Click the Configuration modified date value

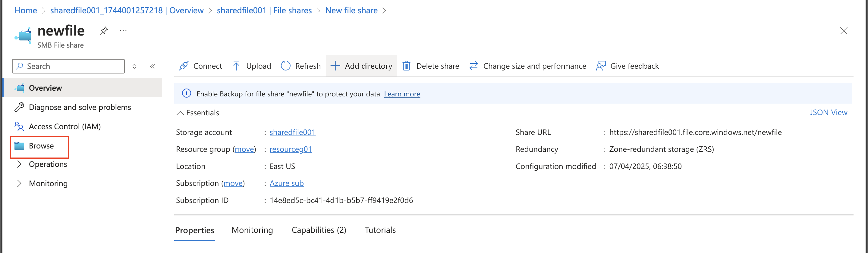click(645, 167)
